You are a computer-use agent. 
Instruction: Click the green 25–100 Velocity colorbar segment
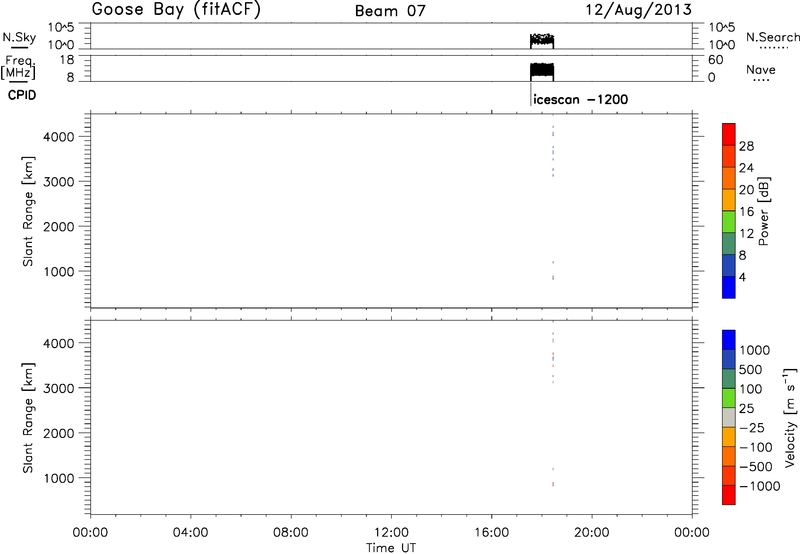[x=729, y=398]
